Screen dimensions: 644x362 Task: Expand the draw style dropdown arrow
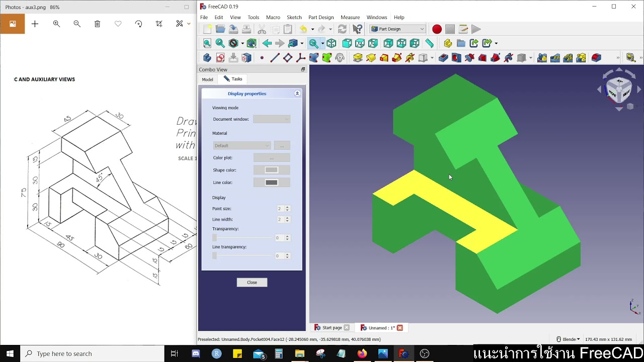pos(243,43)
